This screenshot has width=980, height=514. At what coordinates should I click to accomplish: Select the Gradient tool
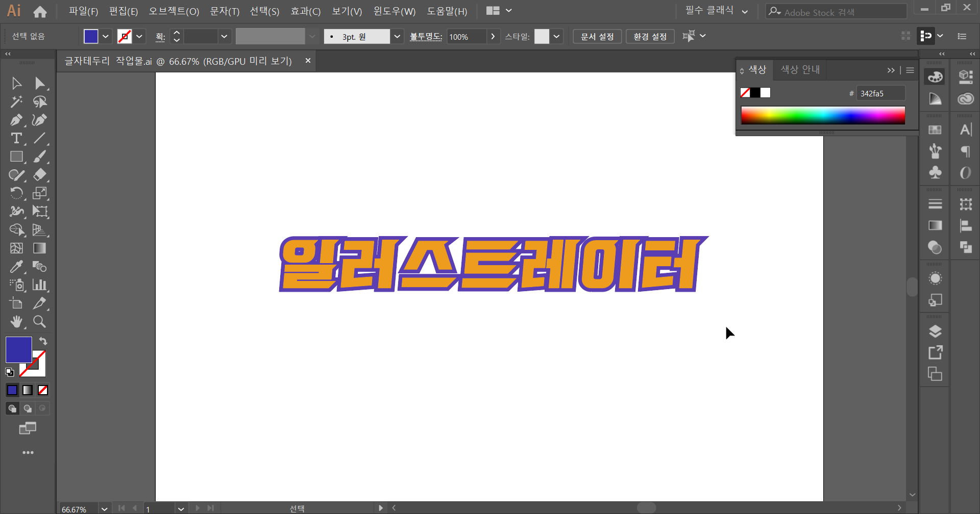(40, 248)
